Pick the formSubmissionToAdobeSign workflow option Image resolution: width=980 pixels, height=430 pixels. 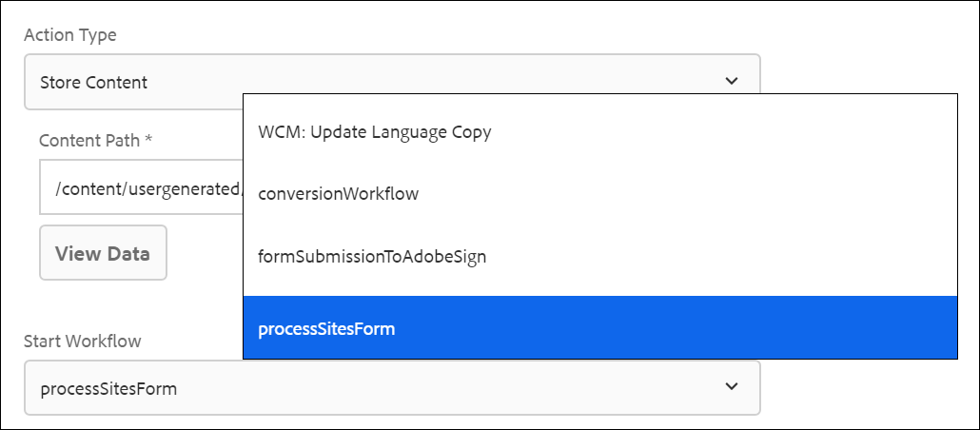pyautogui.click(x=372, y=257)
